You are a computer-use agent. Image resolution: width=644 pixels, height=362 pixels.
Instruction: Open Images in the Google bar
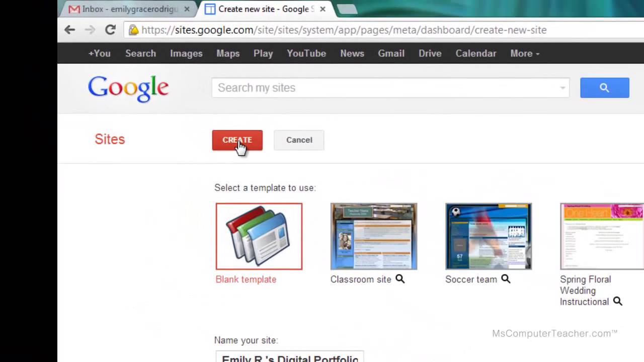click(186, 53)
